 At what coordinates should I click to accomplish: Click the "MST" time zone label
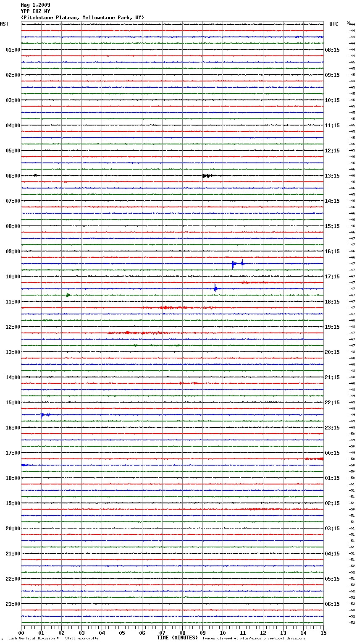pos(4,24)
